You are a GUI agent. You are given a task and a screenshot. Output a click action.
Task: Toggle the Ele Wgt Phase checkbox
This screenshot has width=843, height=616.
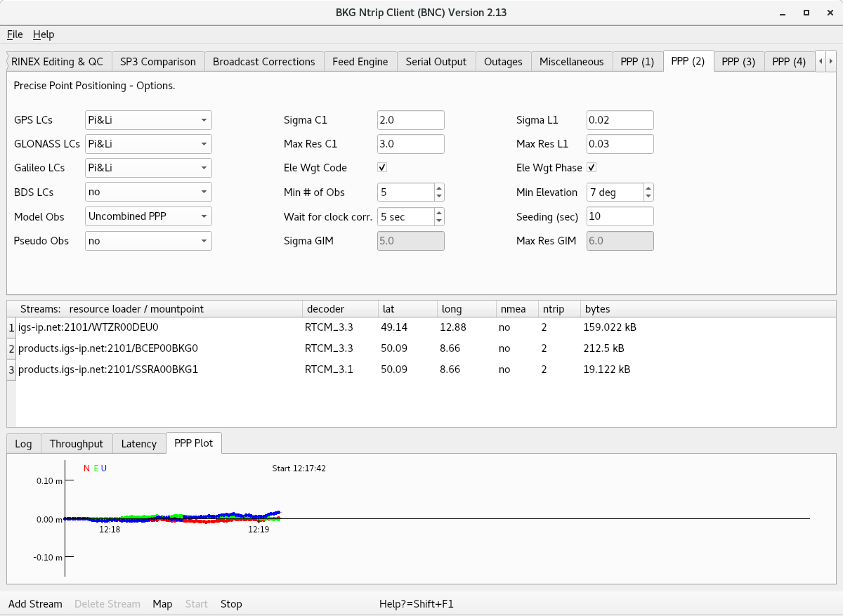tap(592, 168)
